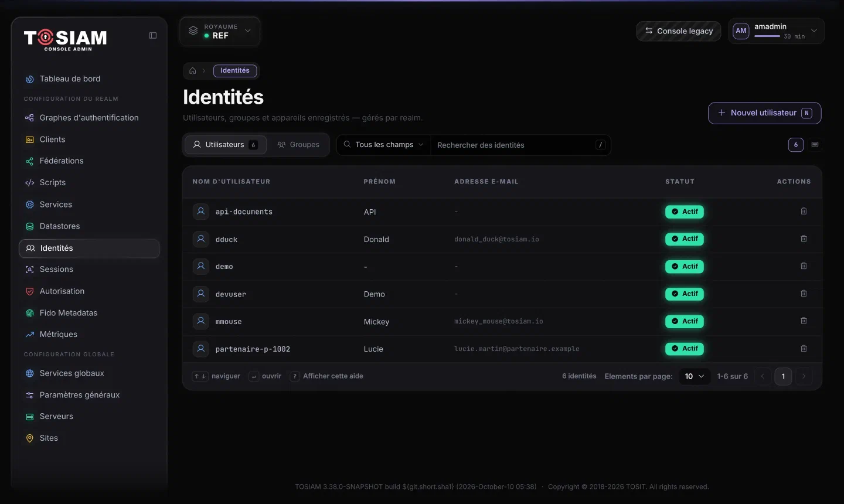
Task: Change Elements par page dropdown value
Action: [695, 376]
